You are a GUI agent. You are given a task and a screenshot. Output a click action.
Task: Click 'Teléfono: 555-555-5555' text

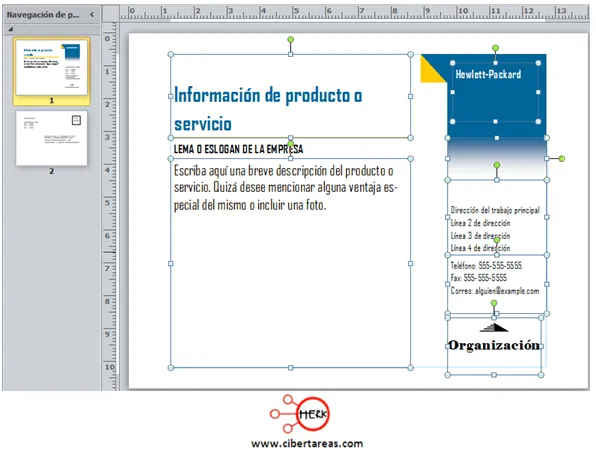click(x=486, y=265)
